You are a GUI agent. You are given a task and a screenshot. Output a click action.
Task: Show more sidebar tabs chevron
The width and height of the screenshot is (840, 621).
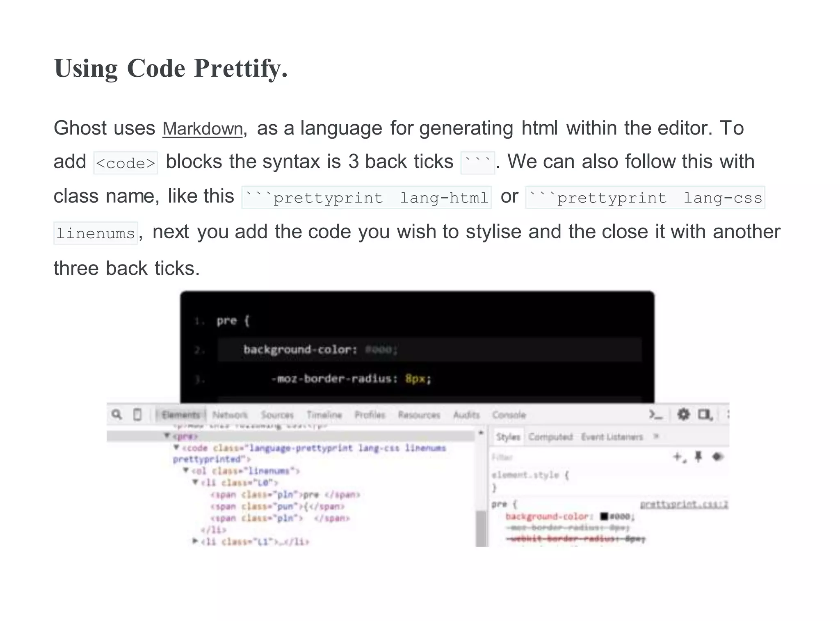656,436
